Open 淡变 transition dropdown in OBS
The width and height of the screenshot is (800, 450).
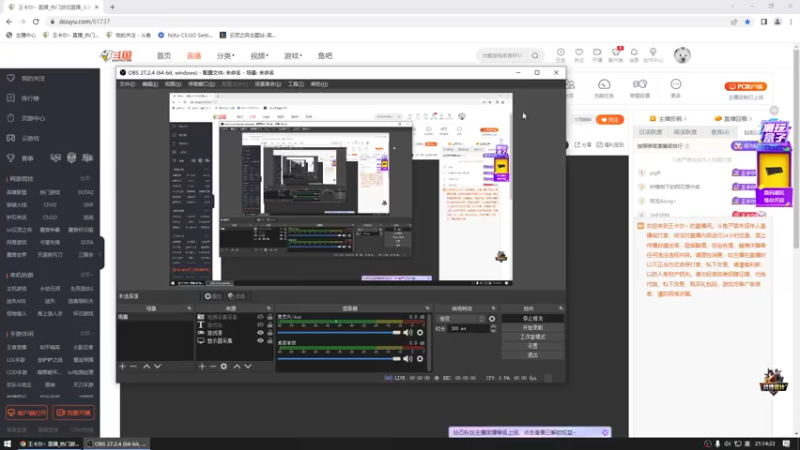pyautogui.click(x=460, y=319)
